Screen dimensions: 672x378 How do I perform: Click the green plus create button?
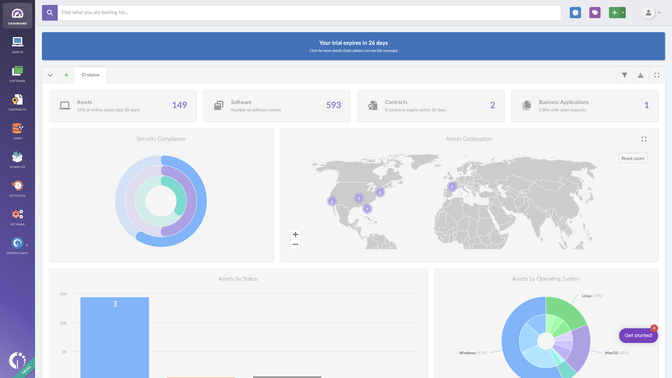614,12
